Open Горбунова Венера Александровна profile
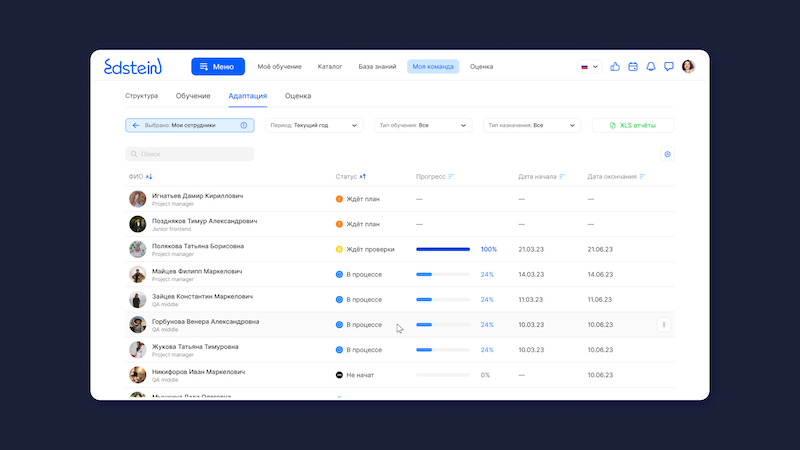 [x=206, y=321]
